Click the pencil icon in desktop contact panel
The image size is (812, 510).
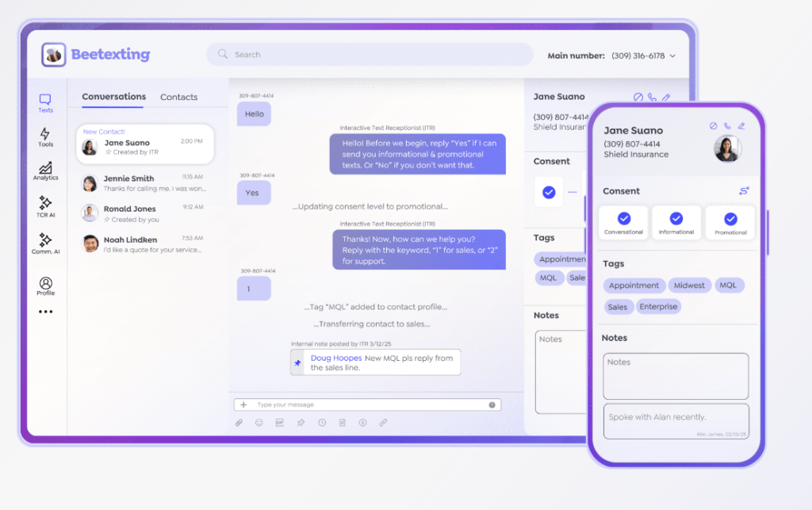point(666,97)
